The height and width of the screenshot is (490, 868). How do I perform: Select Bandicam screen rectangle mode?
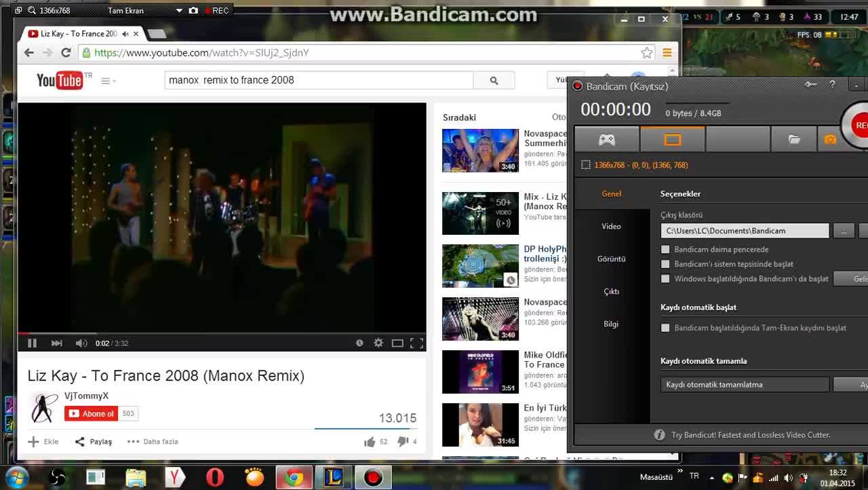click(x=672, y=140)
